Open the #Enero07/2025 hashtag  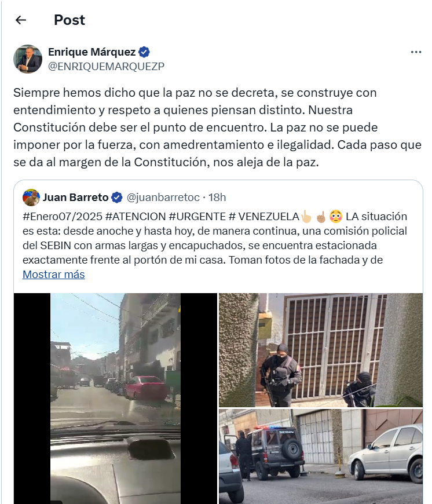pos(63,216)
